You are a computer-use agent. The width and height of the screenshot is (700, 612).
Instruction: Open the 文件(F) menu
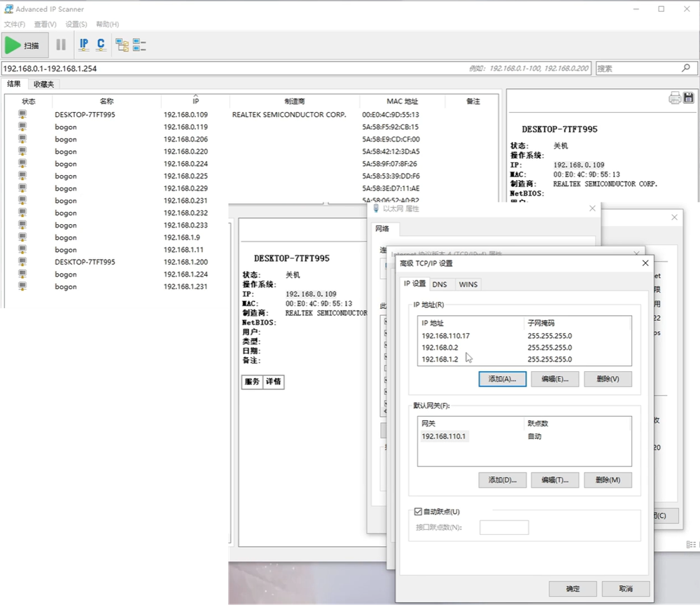[x=15, y=25]
